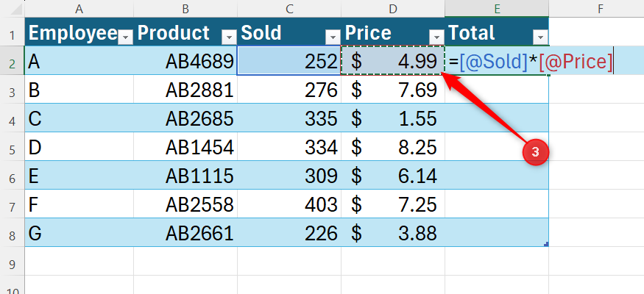Click Price cell showing 7.25
This screenshot has height=294, width=644.
392,204
